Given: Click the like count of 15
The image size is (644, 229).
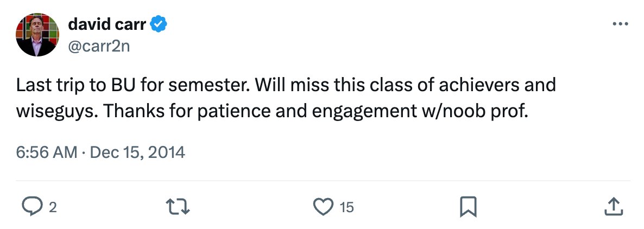Looking at the screenshot, I should 347,207.
